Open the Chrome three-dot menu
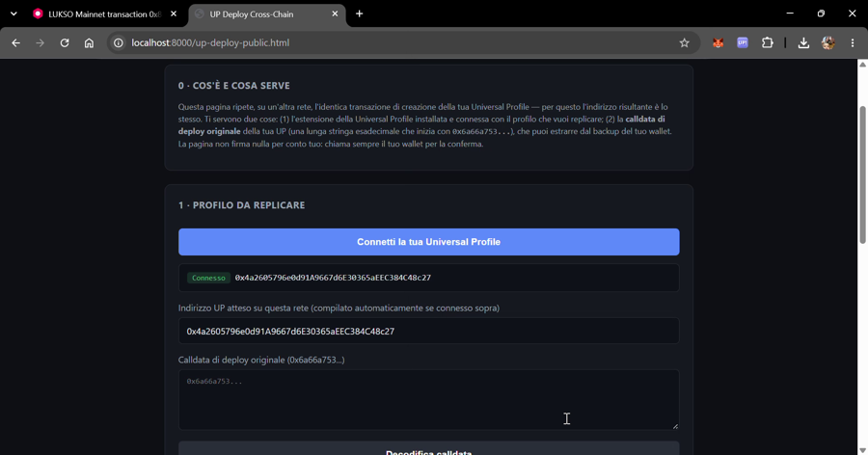 [x=853, y=42]
